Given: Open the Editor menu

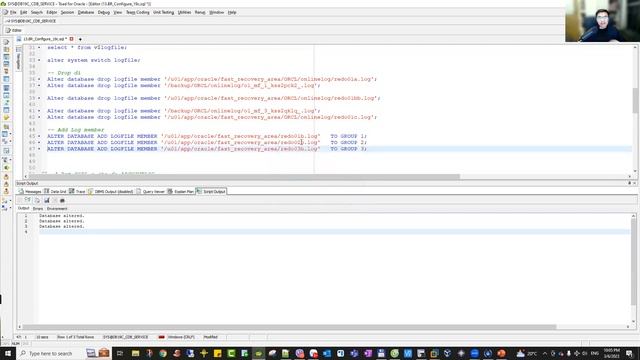Looking at the screenshot, I should point(52,13).
